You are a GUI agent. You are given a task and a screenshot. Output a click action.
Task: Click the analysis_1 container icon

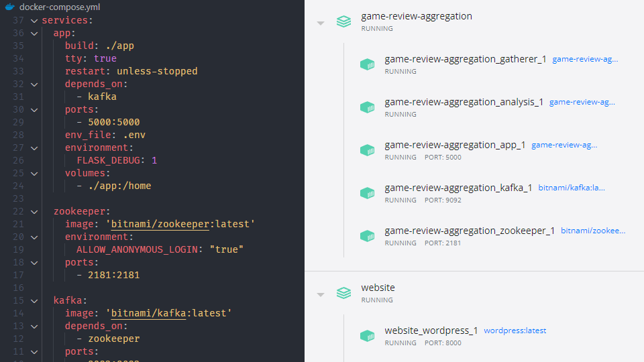point(367,107)
